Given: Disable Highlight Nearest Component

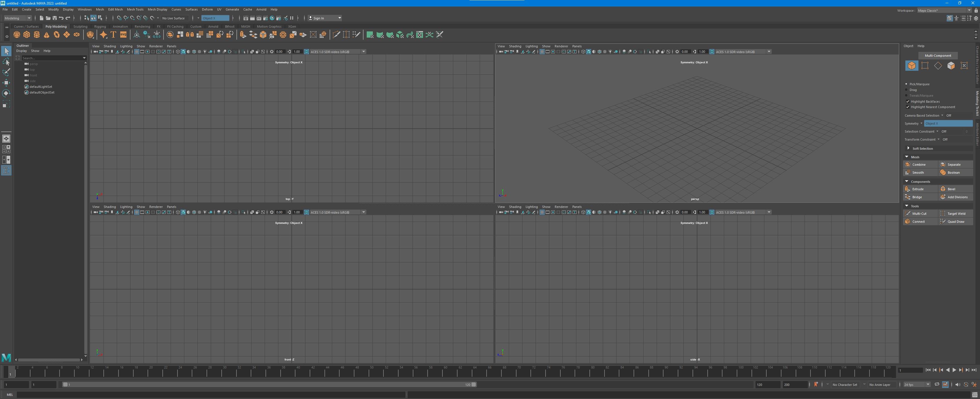Looking at the screenshot, I should point(908,107).
